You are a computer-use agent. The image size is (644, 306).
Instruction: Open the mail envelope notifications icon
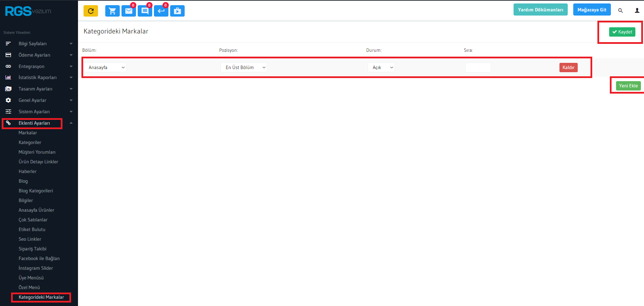(129, 11)
